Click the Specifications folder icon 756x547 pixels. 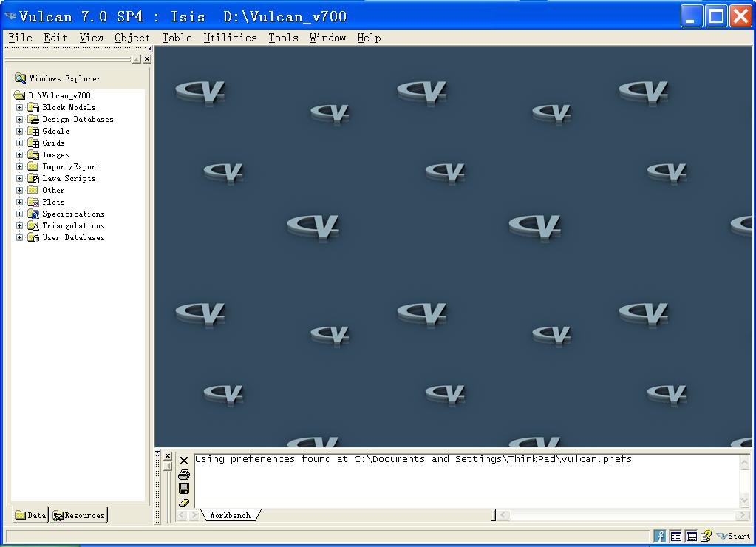tap(33, 214)
